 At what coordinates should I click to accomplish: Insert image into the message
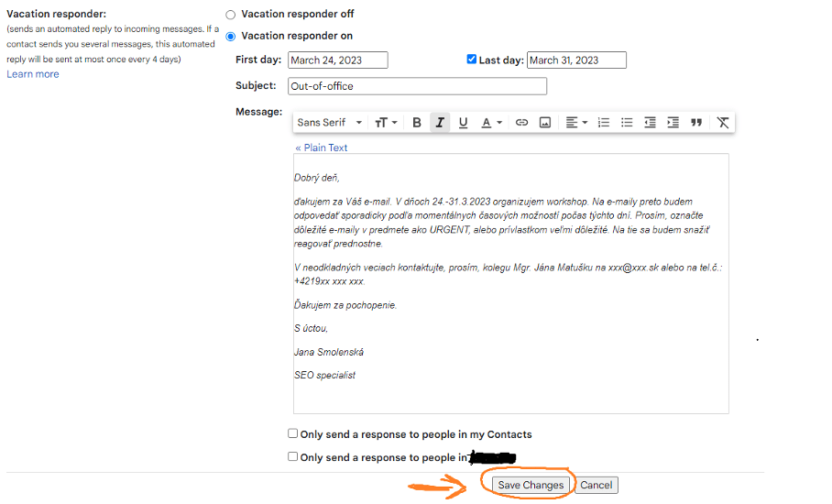(544, 123)
